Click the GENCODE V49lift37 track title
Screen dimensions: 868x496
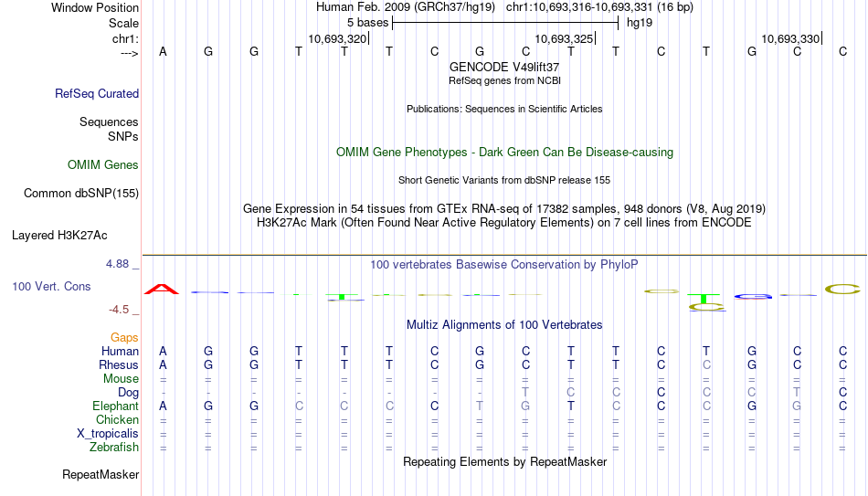(x=503, y=67)
